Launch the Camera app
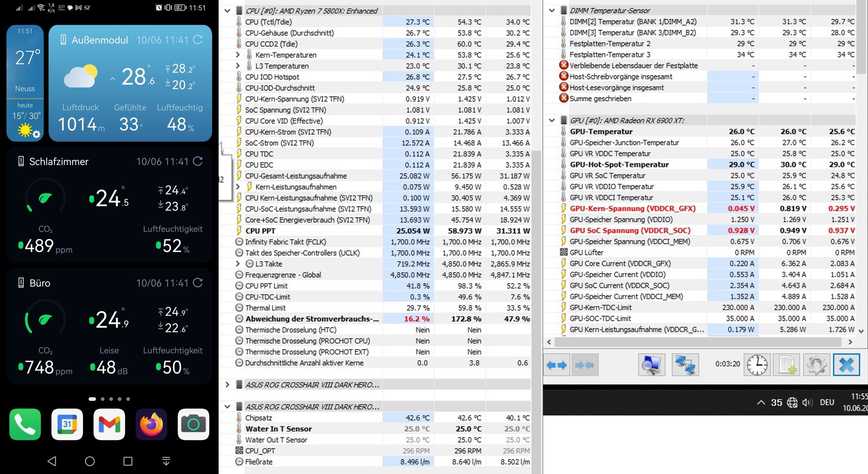This screenshot has width=868, height=474. (193, 424)
